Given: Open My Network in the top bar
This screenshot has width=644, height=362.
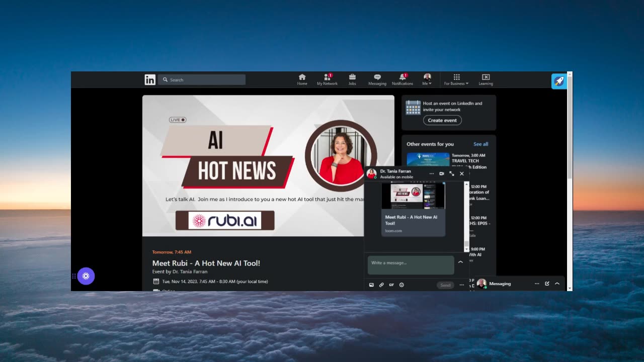Looking at the screenshot, I should (x=327, y=79).
